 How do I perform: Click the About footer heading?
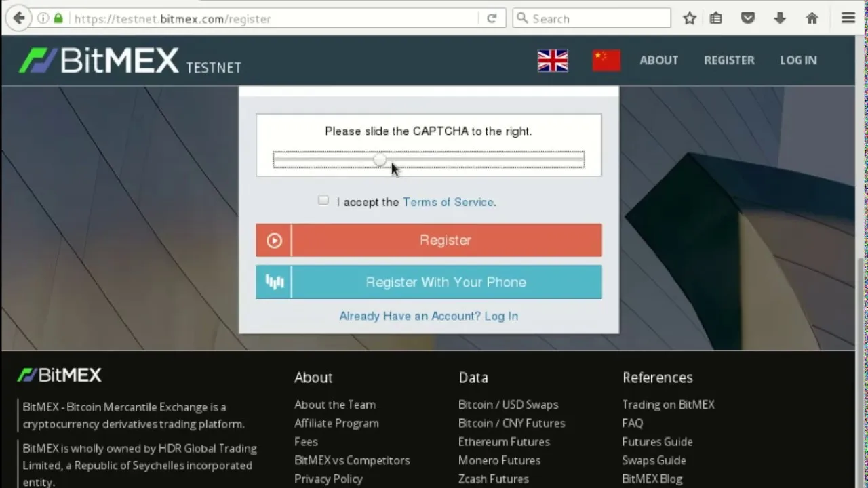pyautogui.click(x=313, y=378)
